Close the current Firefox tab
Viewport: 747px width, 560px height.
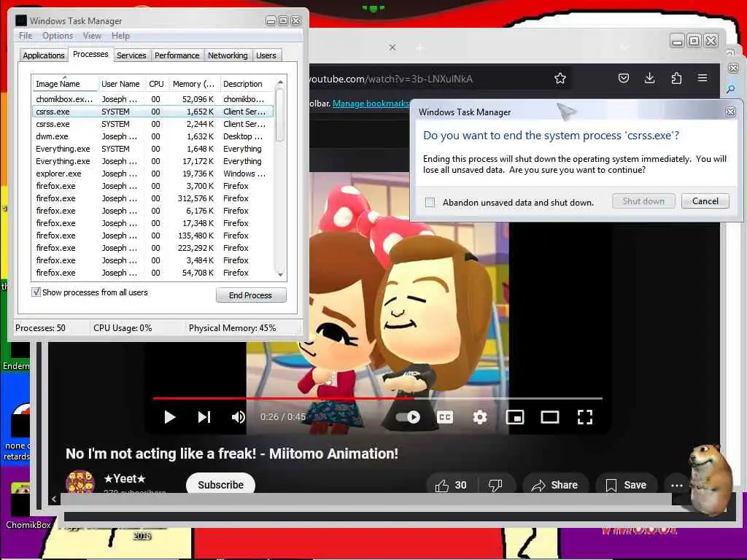point(392,47)
